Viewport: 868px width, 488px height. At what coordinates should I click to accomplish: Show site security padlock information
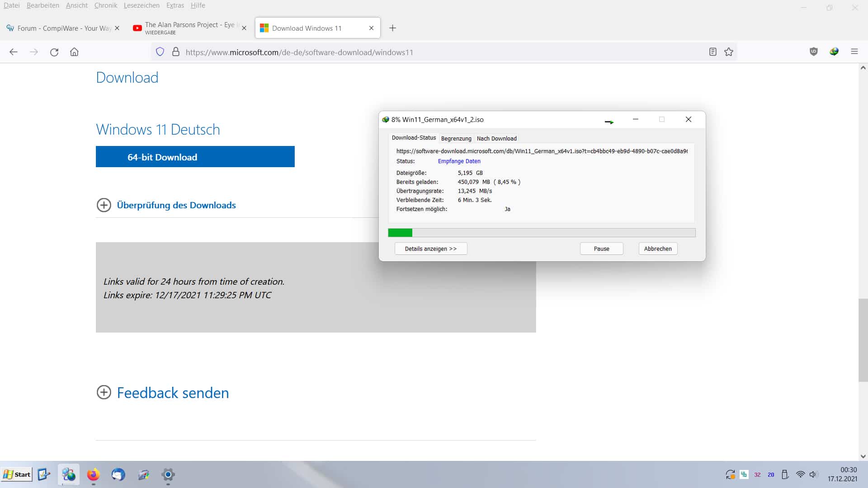(176, 52)
